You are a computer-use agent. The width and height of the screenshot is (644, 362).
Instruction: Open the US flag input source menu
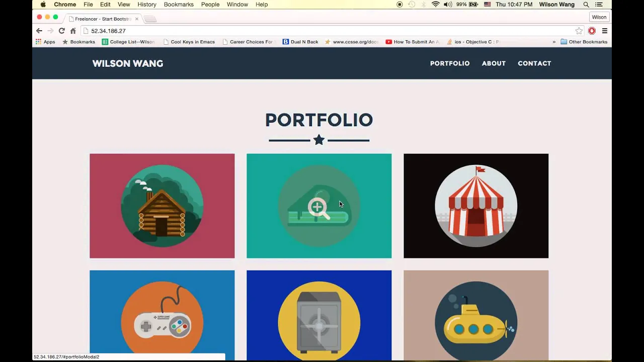(488, 5)
